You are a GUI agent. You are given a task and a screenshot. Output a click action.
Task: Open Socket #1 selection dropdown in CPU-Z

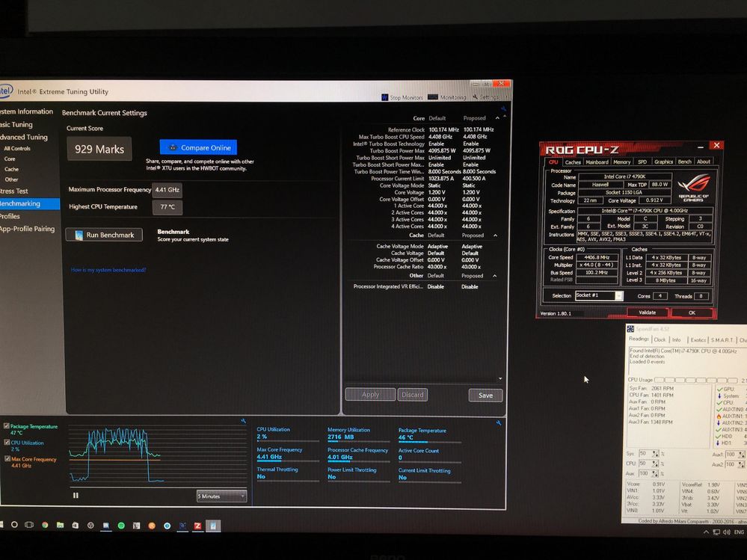pyautogui.click(x=618, y=296)
